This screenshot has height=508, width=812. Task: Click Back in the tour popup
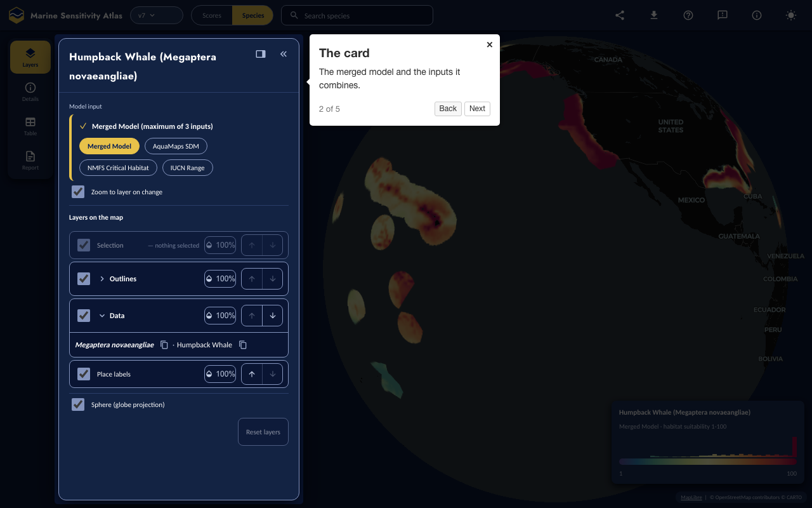(448, 109)
